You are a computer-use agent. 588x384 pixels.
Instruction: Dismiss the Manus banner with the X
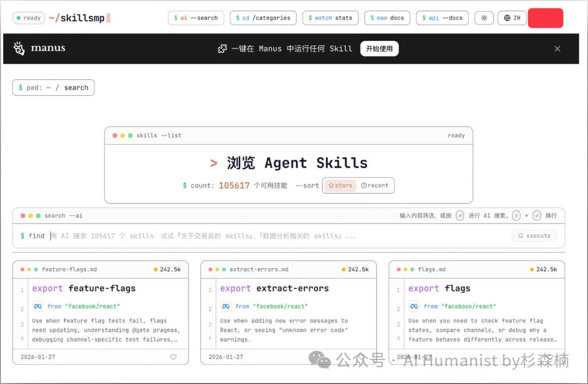pos(558,48)
